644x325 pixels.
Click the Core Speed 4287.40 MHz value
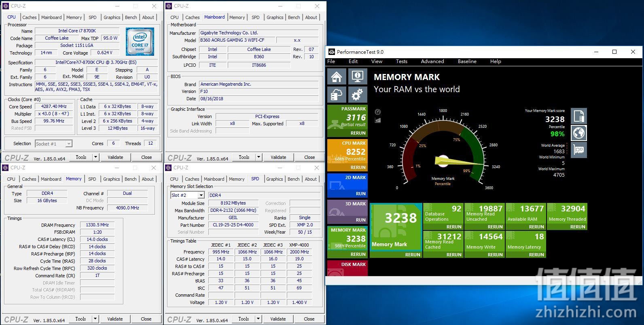pos(54,107)
